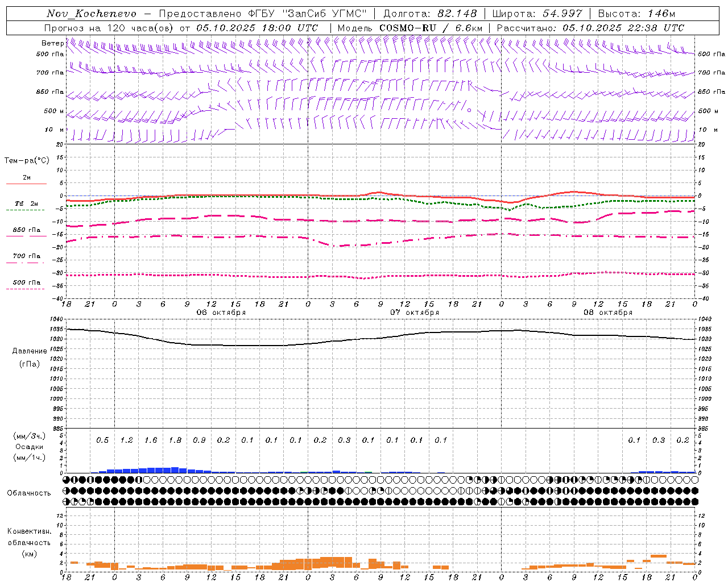The image size is (728, 582).
Task: Click the '08 октября' date label
Action: pyautogui.click(x=608, y=313)
